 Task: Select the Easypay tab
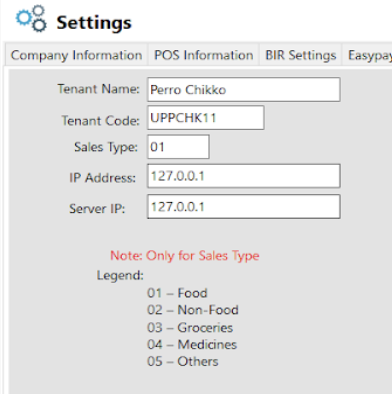point(367,55)
